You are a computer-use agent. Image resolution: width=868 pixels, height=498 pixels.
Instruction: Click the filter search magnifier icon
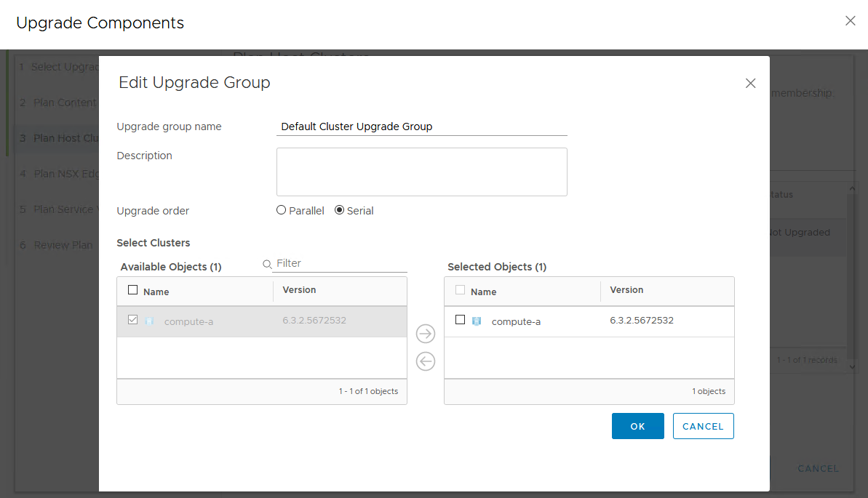(x=268, y=264)
